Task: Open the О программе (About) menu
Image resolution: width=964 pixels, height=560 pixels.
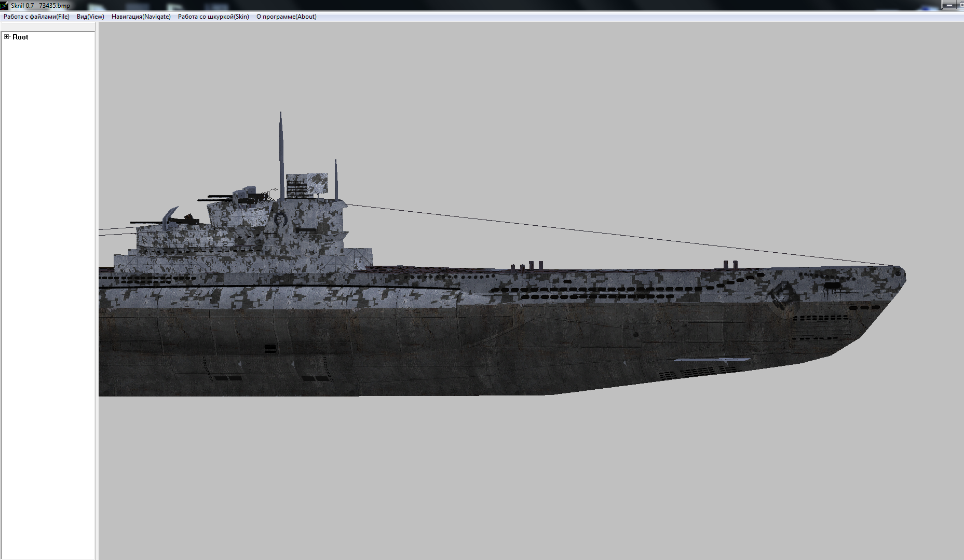Action: 287,17
